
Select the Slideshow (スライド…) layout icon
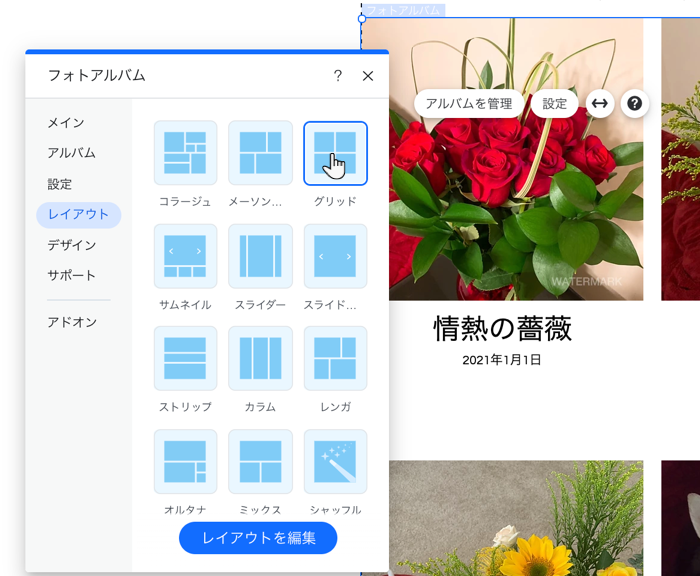pos(335,256)
